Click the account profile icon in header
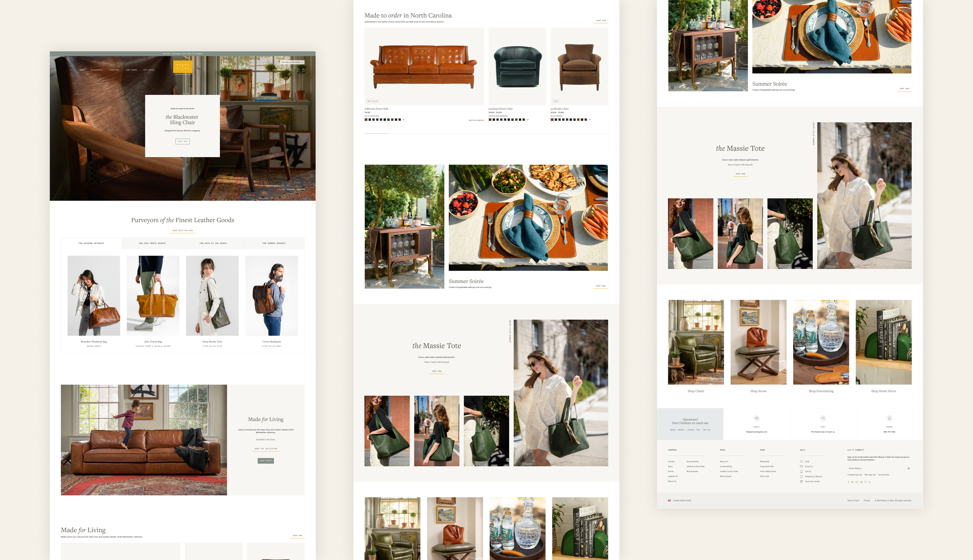Viewport: 973px width, 560px height. (298, 70)
